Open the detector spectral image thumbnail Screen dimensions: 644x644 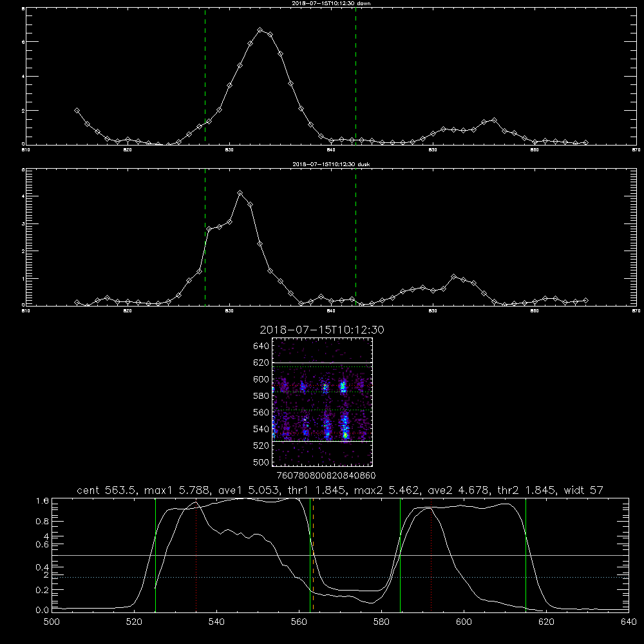[x=322, y=402]
